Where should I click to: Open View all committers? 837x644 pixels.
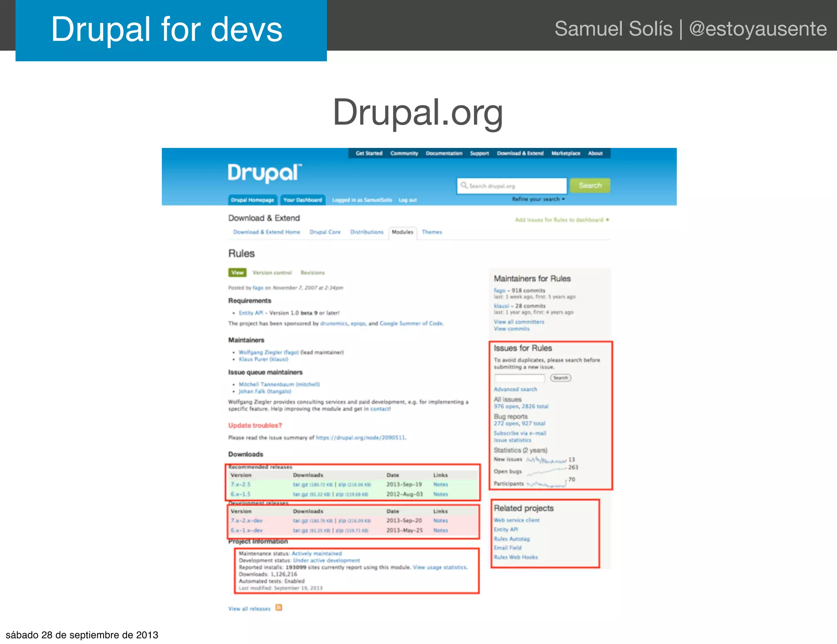(519, 322)
